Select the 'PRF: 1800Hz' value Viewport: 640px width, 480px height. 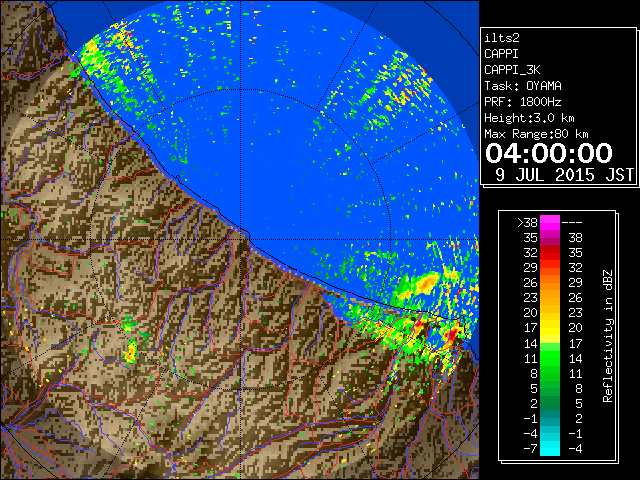pos(523,102)
